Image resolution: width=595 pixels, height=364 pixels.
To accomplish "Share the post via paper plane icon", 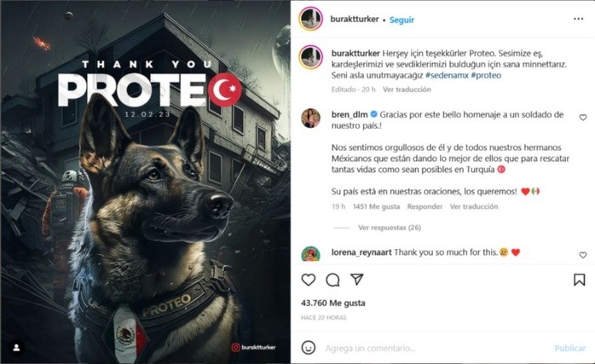I will click(x=356, y=280).
